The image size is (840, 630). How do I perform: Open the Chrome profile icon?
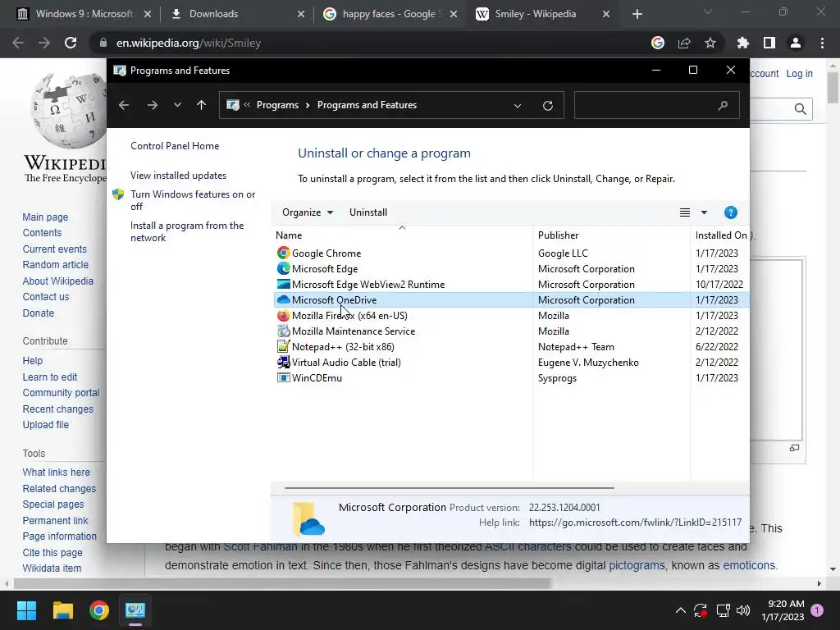coord(796,43)
